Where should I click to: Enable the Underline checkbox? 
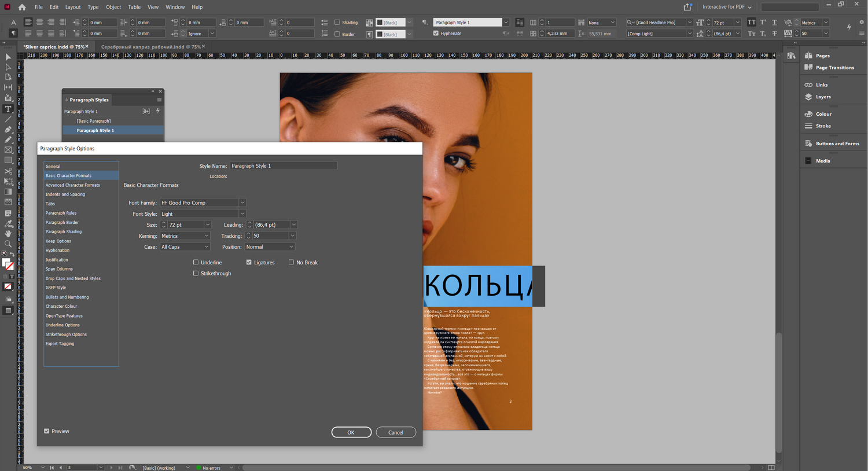pos(196,263)
